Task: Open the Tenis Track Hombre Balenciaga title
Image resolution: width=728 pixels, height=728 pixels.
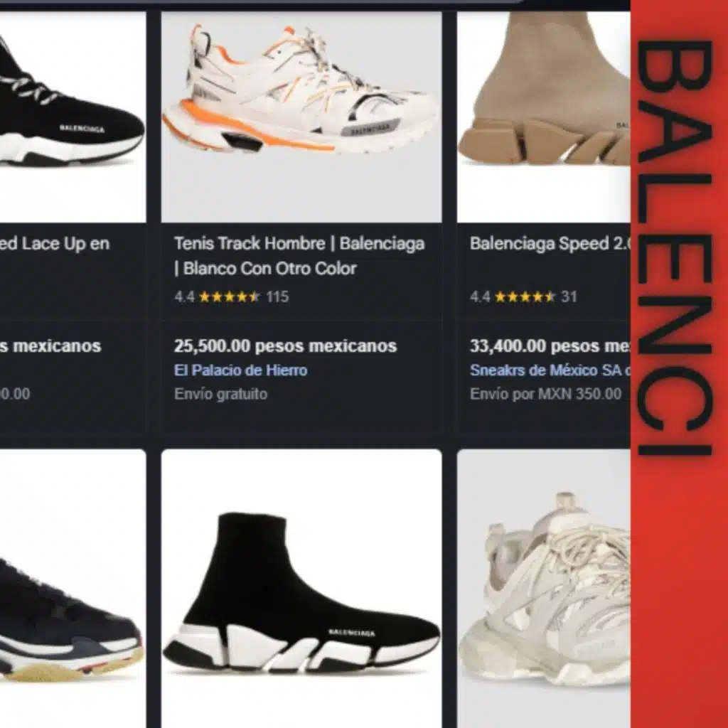Action: pyautogui.click(x=299, y=243)
